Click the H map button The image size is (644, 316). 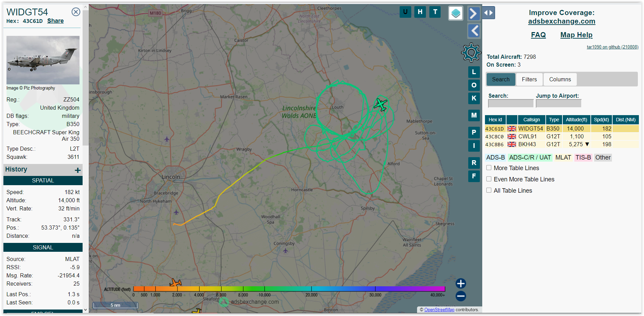(x=420, y=12)
